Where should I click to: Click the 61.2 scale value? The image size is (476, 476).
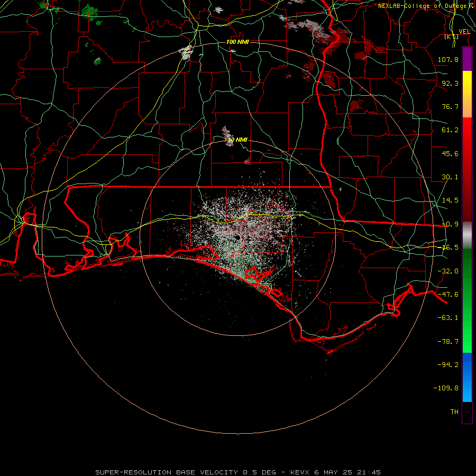[450, 130]
